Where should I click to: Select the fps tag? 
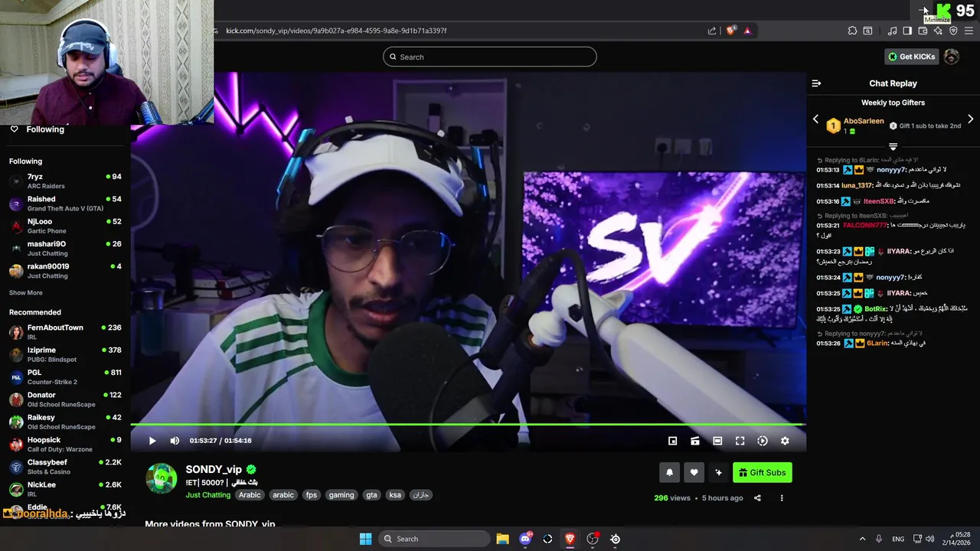(x=312, y=495)
